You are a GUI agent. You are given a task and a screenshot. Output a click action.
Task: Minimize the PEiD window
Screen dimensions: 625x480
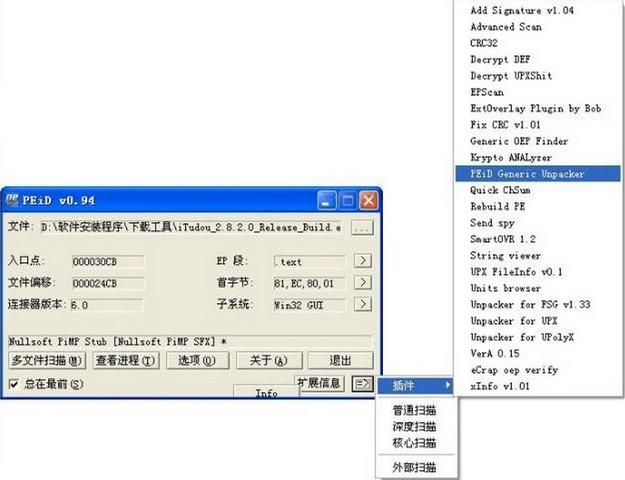click(326, 201)
